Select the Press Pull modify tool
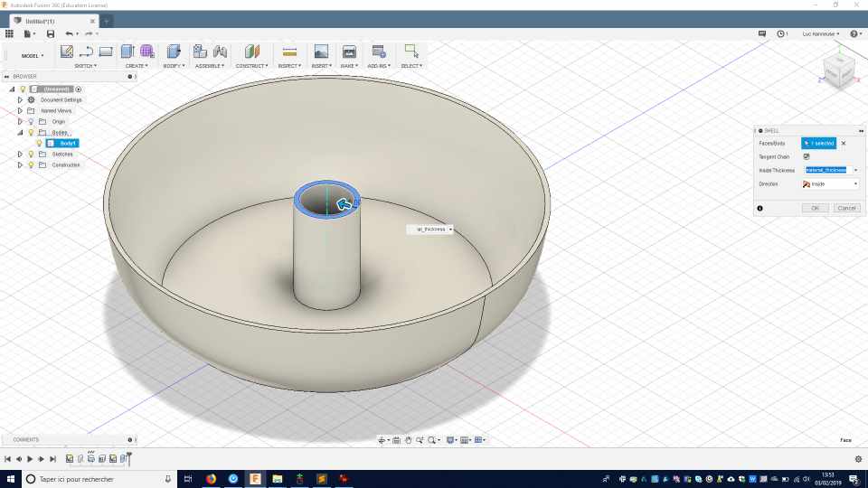 (x=174, y=52)
